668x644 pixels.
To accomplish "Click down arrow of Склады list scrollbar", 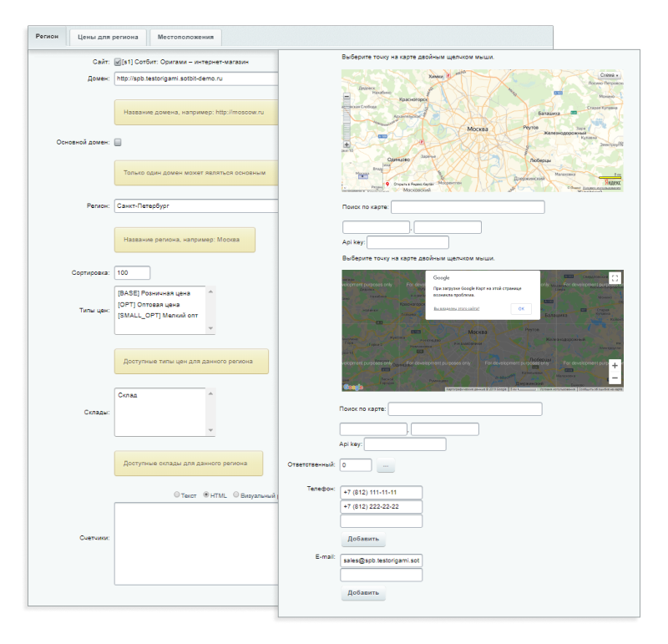I will [x=210, y=430].
